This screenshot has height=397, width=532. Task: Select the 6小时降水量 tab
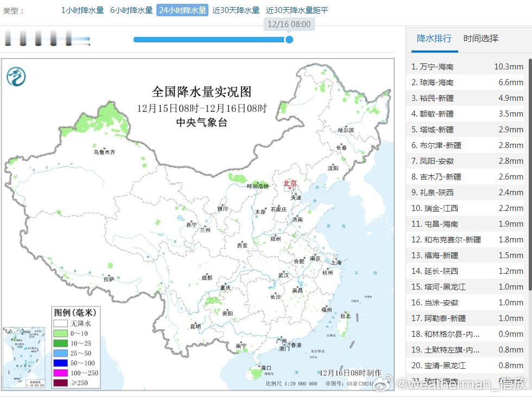pos(131,9)
